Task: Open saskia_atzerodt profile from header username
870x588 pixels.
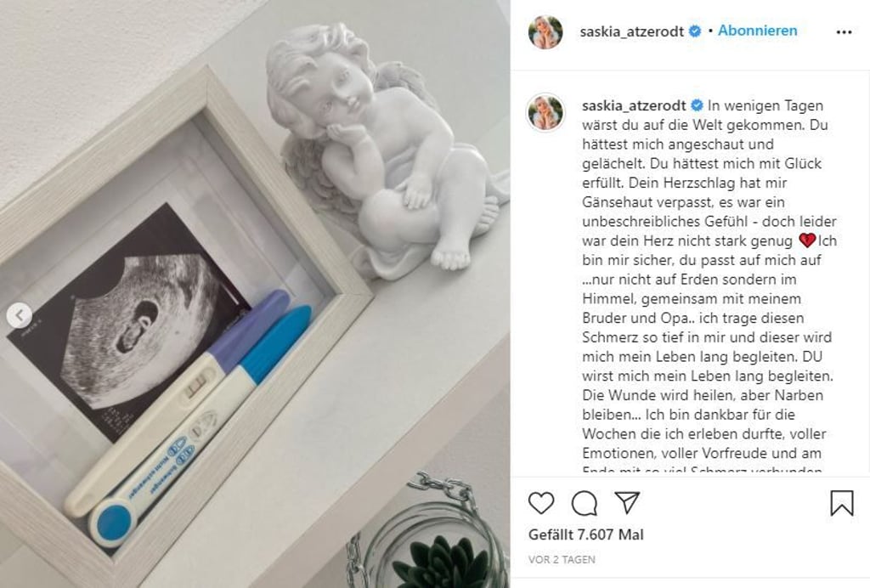Action: coord(631,31)
